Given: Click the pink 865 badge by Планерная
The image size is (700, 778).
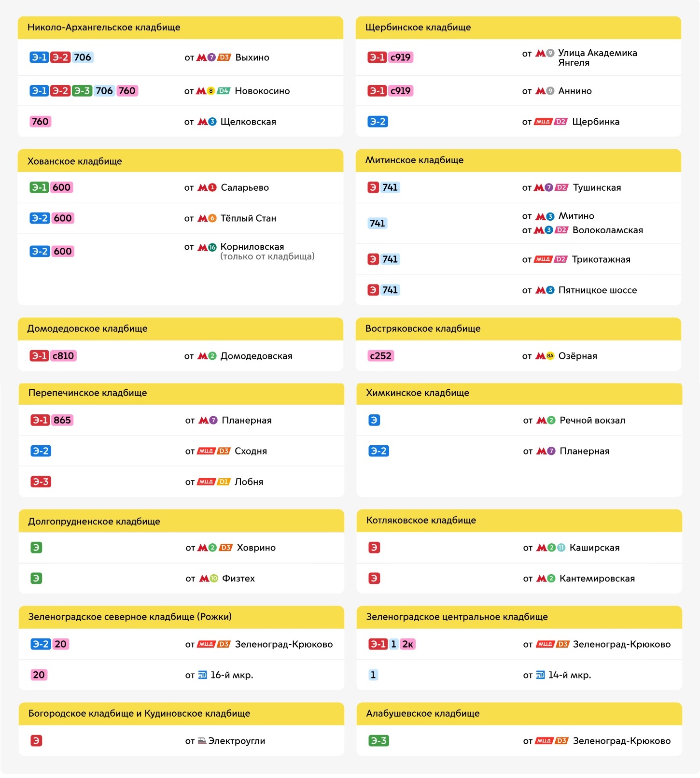Looking at the screenshot, I should pos(62,420).
